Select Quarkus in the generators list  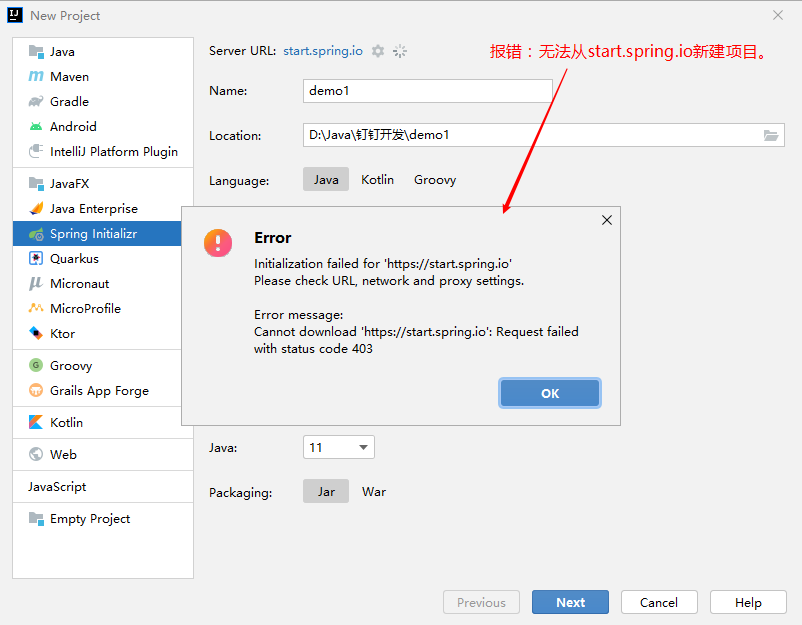click(97, 258)
